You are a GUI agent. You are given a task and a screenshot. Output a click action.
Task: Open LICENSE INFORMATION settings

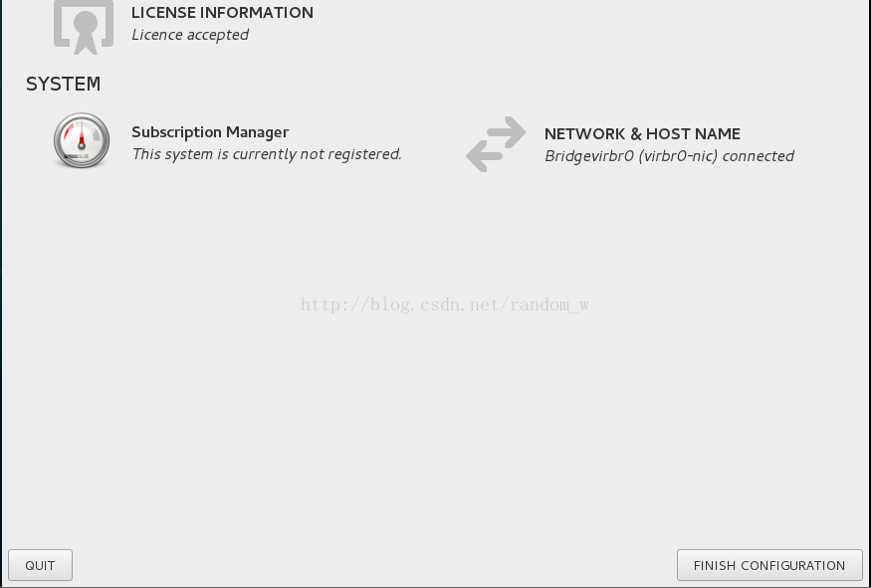point(222,12)
